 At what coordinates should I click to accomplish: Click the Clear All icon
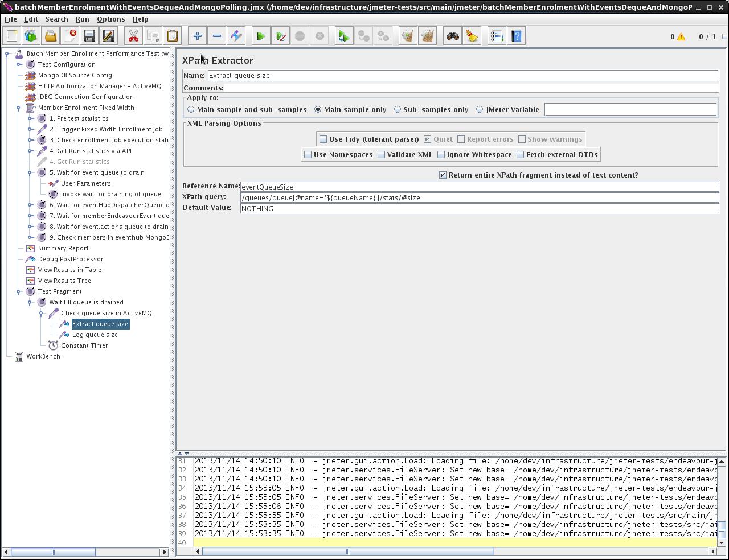coord(427,36)
